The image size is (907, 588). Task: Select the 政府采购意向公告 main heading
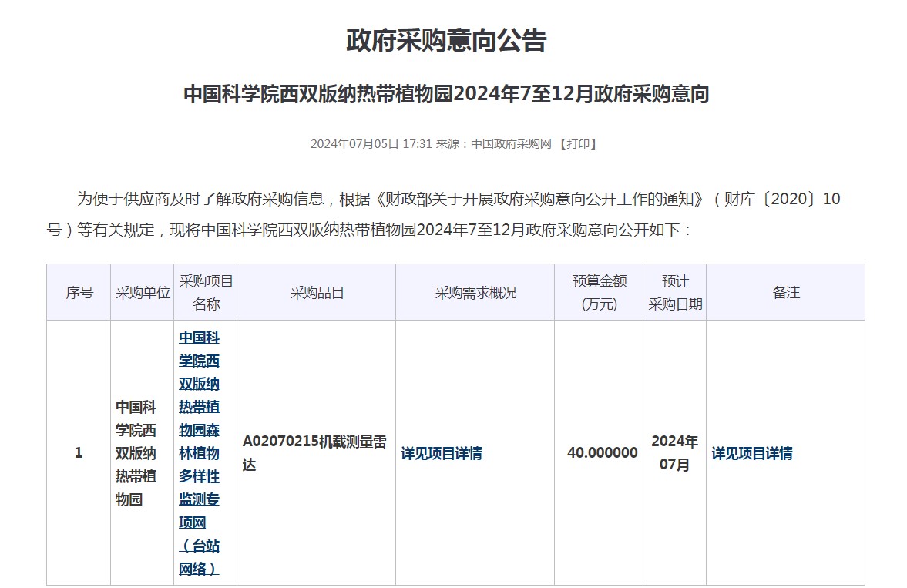(x=446, y=41)
